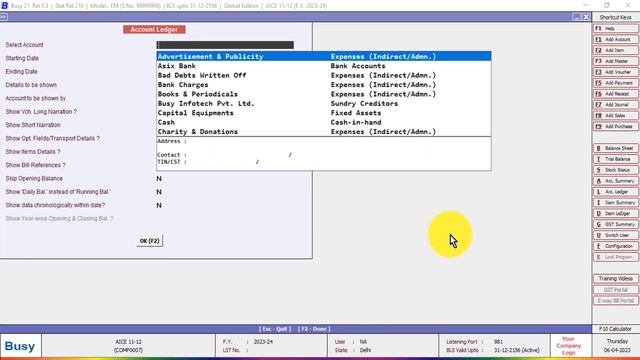Open the E-way Bill Portal button
640x360 pixels.
pos(616,301)
